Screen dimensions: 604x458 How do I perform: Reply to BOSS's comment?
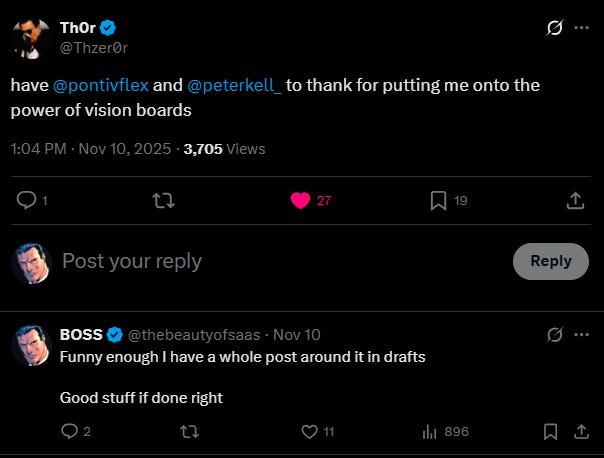(x=70, y=432)
